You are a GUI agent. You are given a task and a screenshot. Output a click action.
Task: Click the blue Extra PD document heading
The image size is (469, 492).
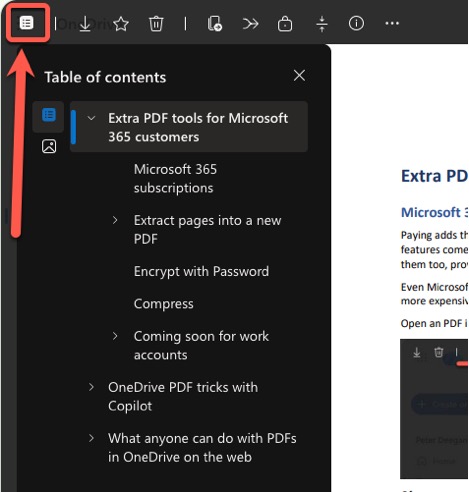click(434, 176)
